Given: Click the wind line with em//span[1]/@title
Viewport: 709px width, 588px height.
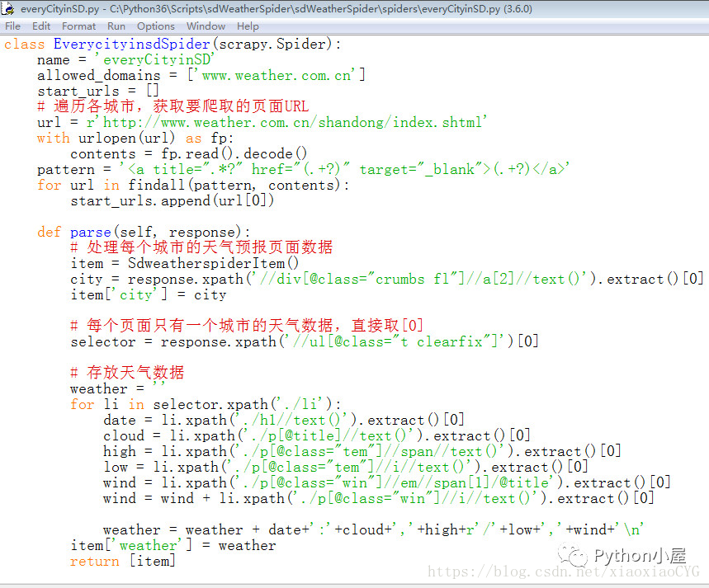Looking at the screenshot, I should pos(386,482).
